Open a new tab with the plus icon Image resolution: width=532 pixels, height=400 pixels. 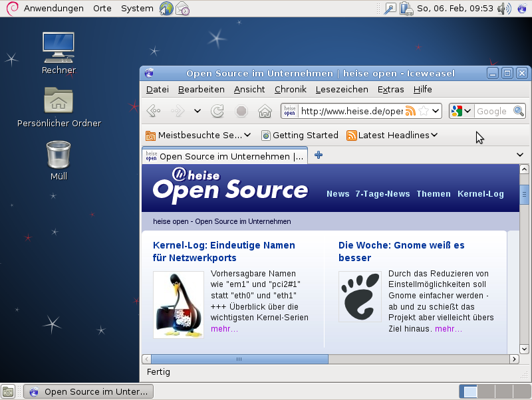pyautogui.click(x=319, y=155)
